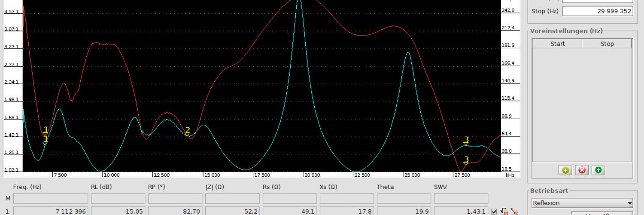644x215 pixels.
Task: Click the 1.02:1 left scale label
Action: pos(11,170)
